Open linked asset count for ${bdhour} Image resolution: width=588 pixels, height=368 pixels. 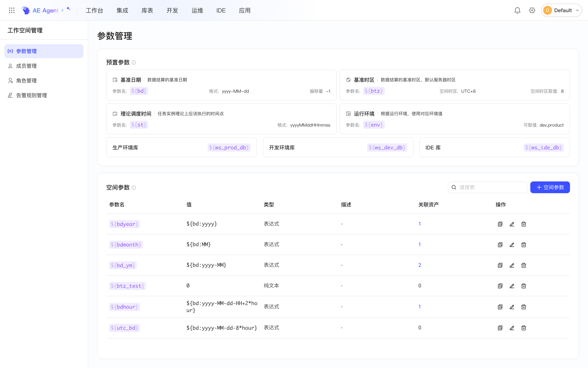click(420, 307)
